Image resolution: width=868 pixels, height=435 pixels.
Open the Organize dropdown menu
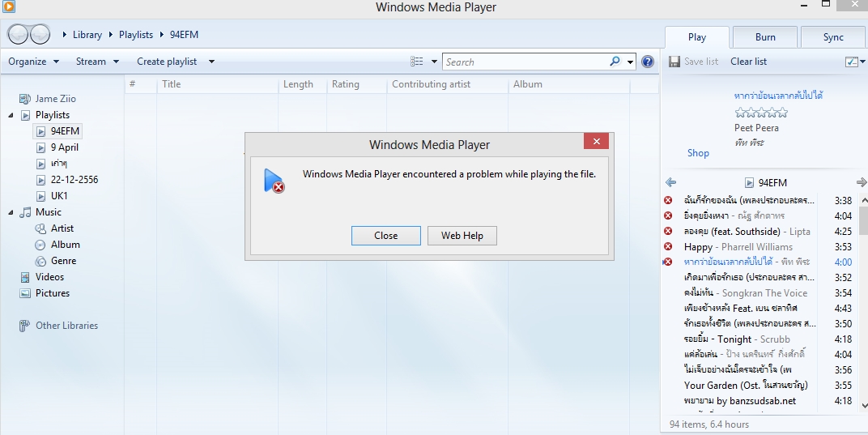(x=33, y=62)
